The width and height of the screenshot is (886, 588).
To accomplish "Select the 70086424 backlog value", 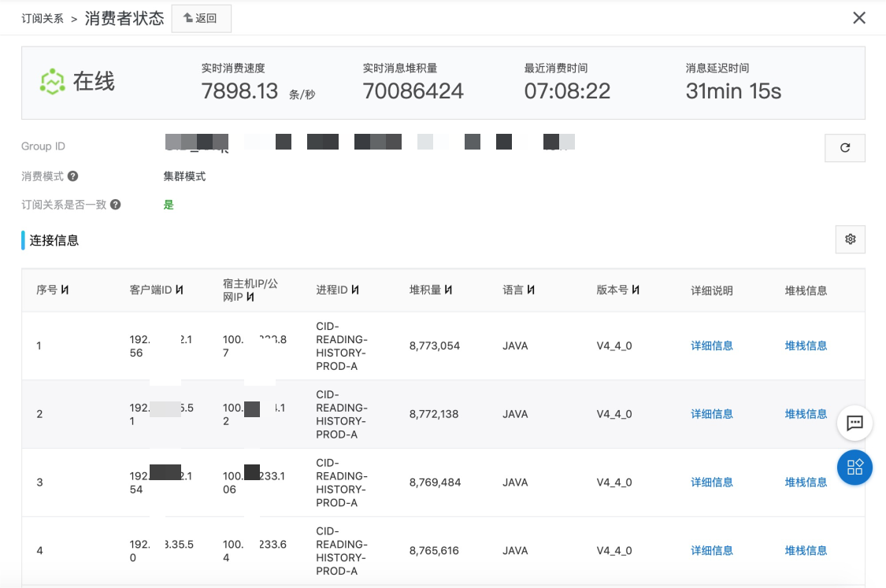I will pyautogui.click(x=413, y=91).
